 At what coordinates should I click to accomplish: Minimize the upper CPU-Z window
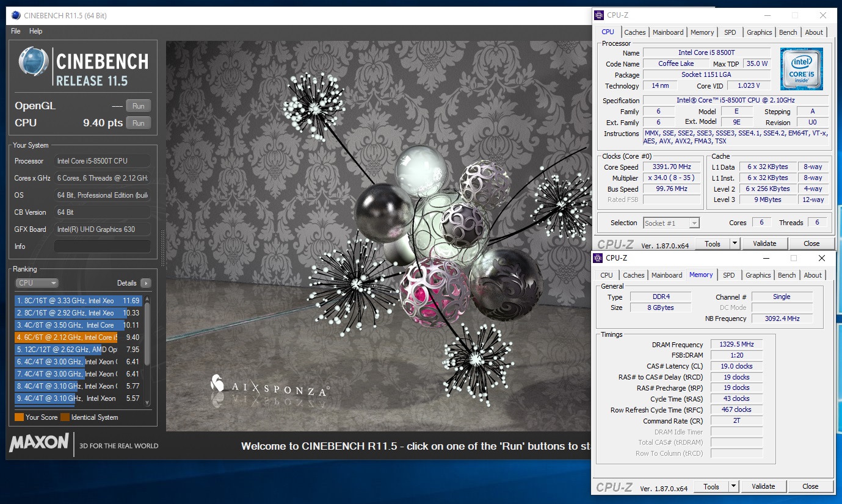coord(767,15)
